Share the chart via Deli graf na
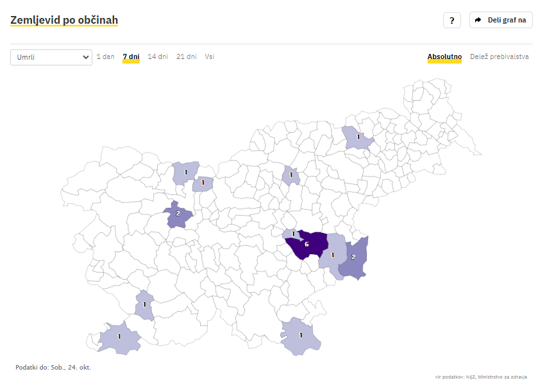 (x=501, y=20)
